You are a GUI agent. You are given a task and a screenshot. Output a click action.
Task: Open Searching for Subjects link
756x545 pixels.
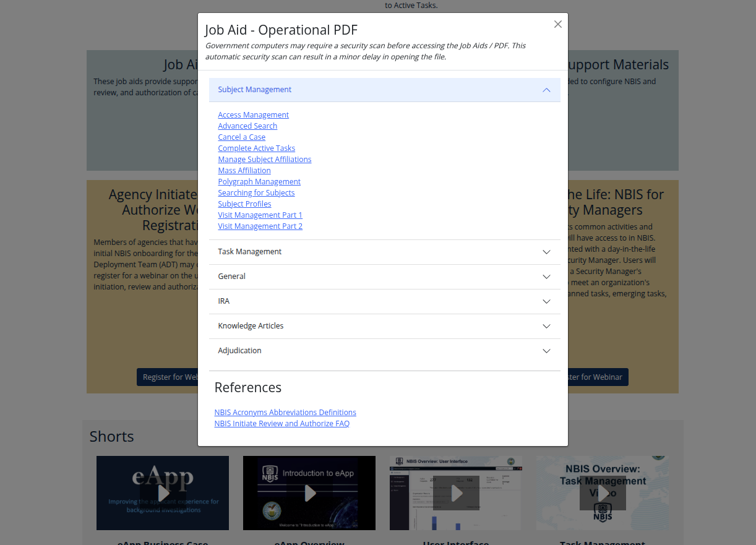(x=256, y=193)
